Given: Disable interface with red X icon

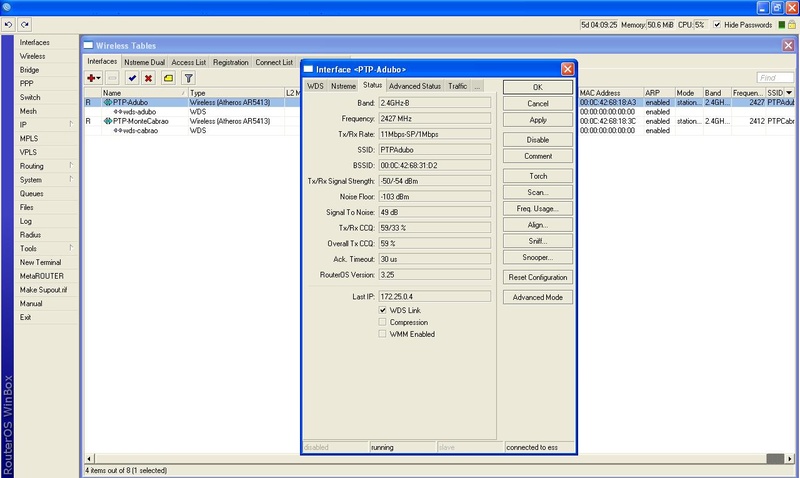Looking at the screenshot, I should [x=148, y=77].
